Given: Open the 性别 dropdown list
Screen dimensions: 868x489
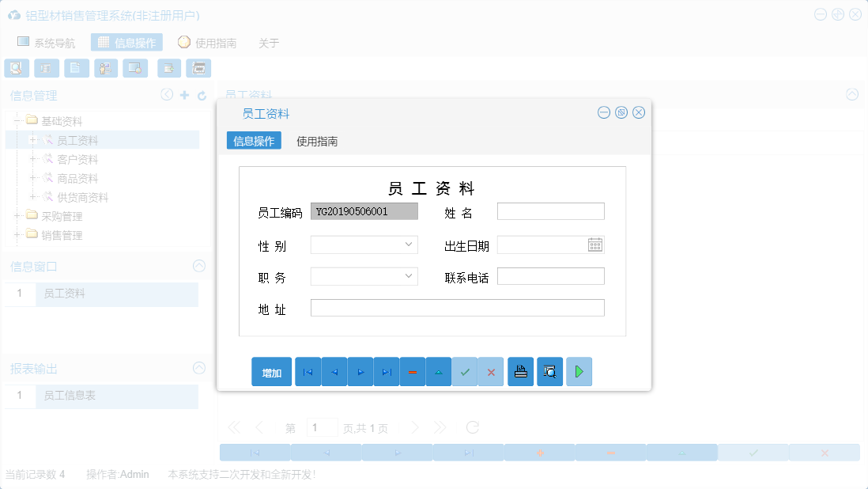Looking at the screenshot, I should coord(410,244).
